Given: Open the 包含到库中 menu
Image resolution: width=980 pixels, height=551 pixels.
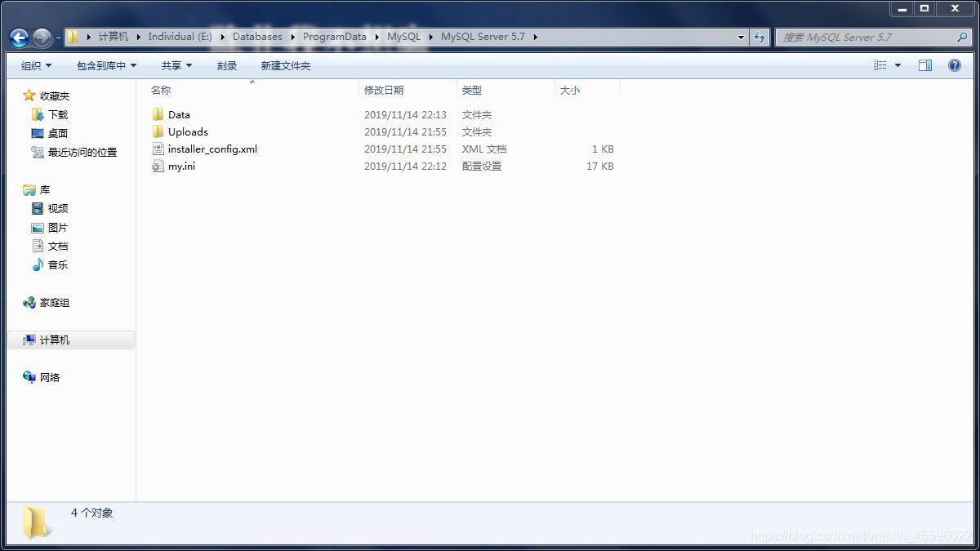Looking at the screenshot, I should [x=106, y=65].
